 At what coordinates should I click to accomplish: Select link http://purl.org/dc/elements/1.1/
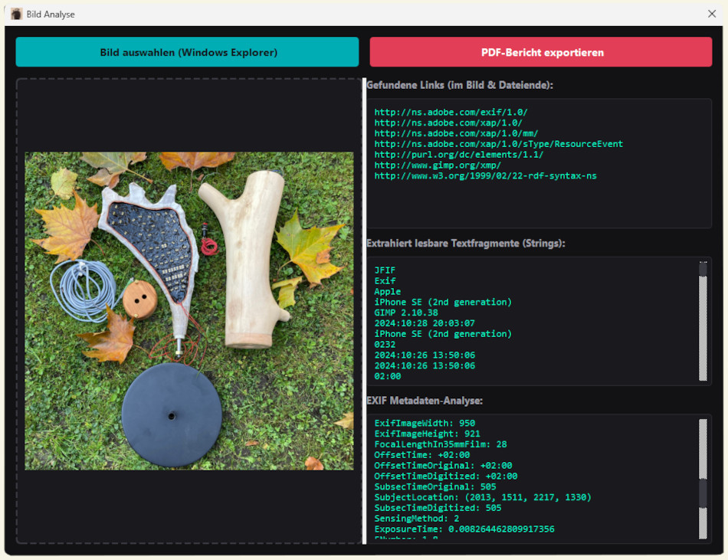(459, 155)
